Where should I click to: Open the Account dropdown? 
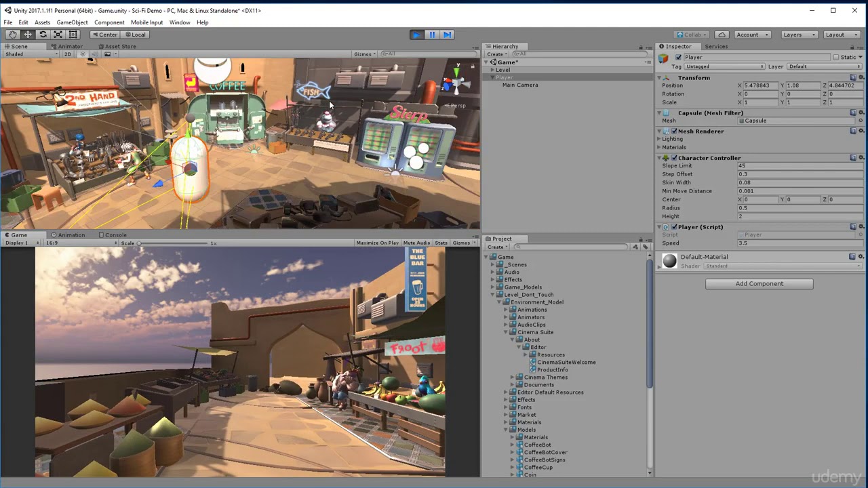[x=751, y=35]
